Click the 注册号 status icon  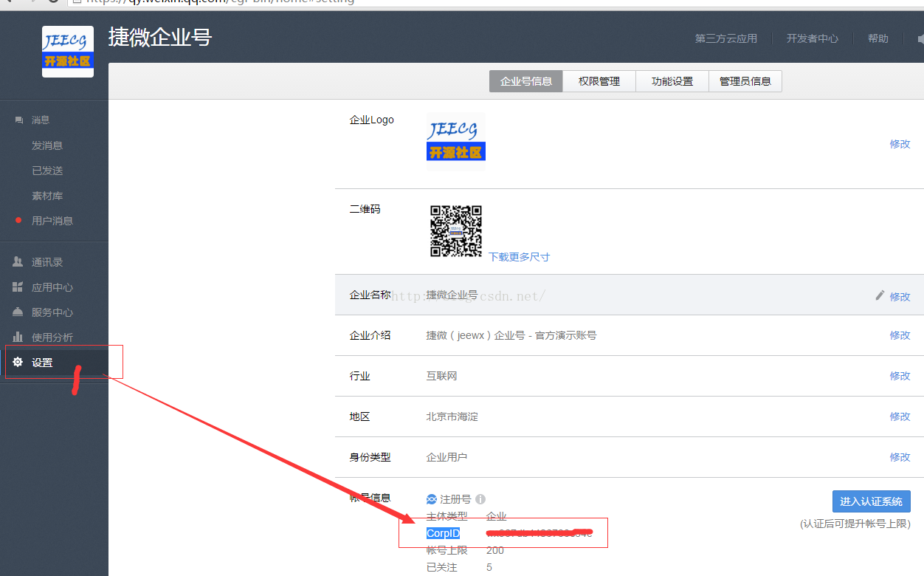[x=432, y=499]
